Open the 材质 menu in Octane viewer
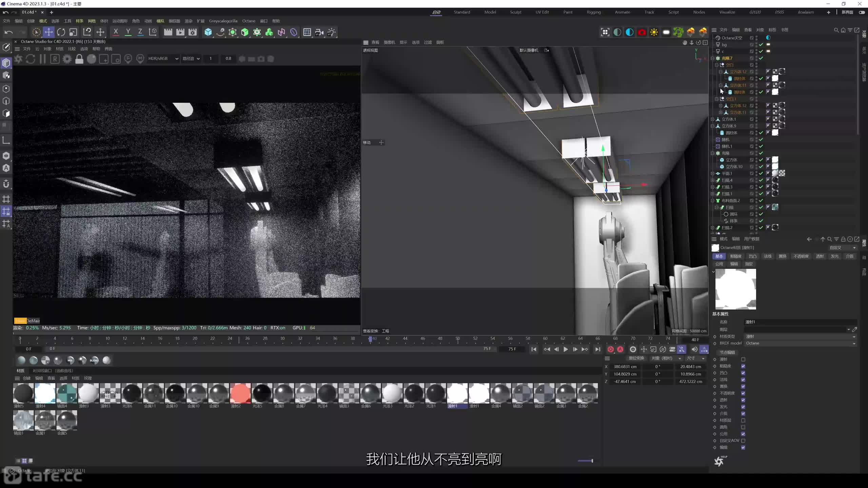Image resolution: width=868 pixels, height=488 pixels. [60, 49]
